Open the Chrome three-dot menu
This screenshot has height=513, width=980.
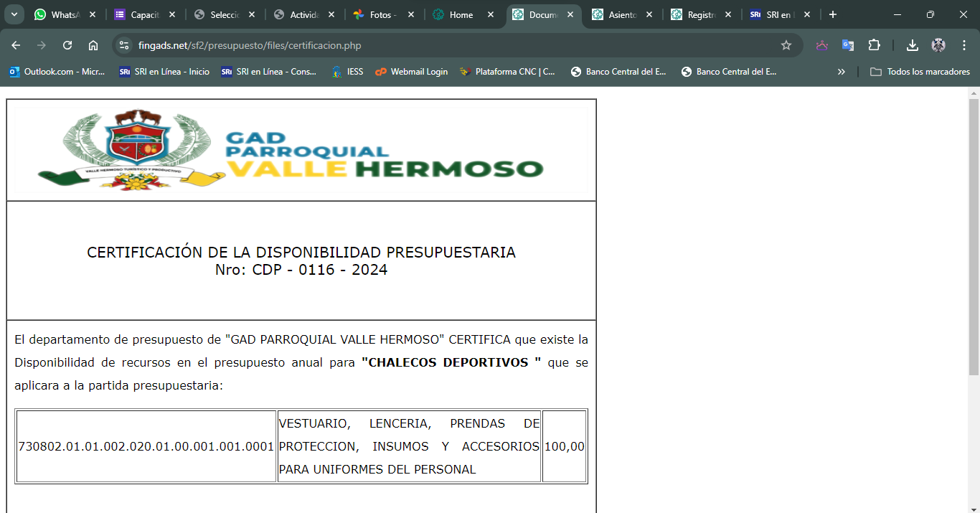pyautogui.click(x=964, y=45)
